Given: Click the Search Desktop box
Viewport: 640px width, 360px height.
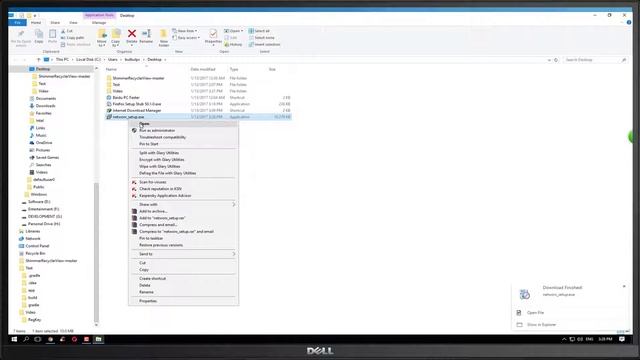Looking at the screenshot, I should pos(595,60).
